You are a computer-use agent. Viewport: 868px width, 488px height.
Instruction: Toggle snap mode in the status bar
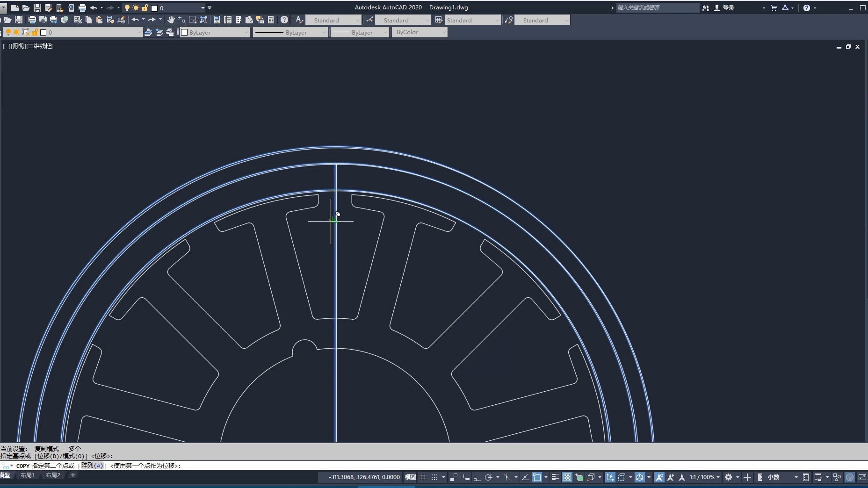pyautogui.click(x=434, y=477)
